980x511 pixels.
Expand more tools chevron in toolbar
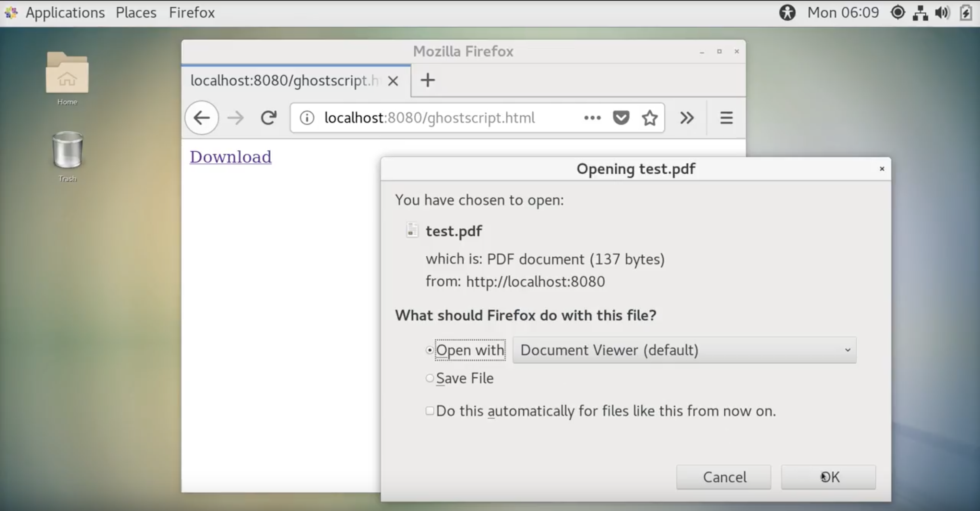(x=687, y=118)
